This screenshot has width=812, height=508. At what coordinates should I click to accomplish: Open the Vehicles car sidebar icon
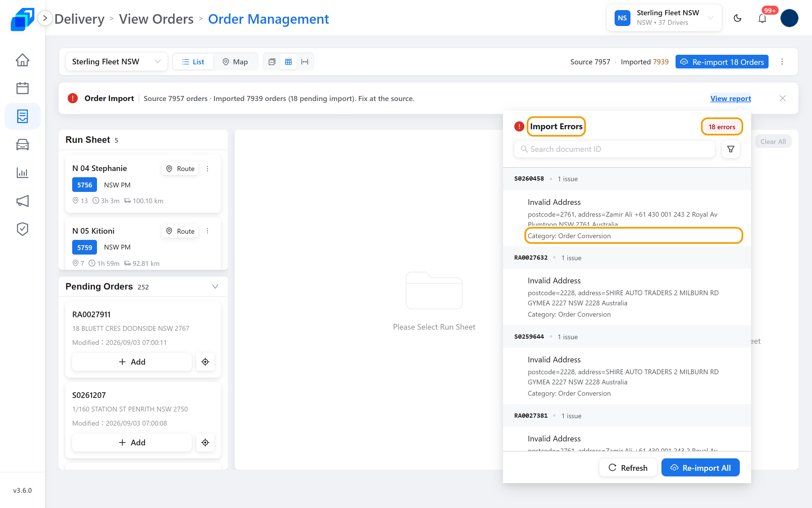point(23,144)
